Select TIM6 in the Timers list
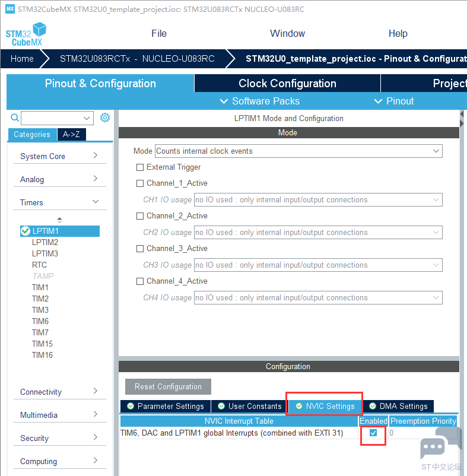Image resolution: width=467 pixels, height=476 pixels. point(40,321)
